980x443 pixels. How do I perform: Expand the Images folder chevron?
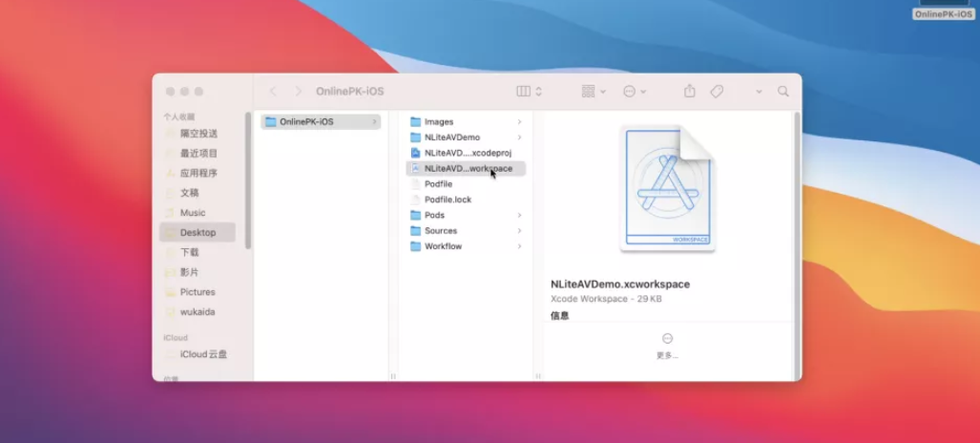point(519,122)
